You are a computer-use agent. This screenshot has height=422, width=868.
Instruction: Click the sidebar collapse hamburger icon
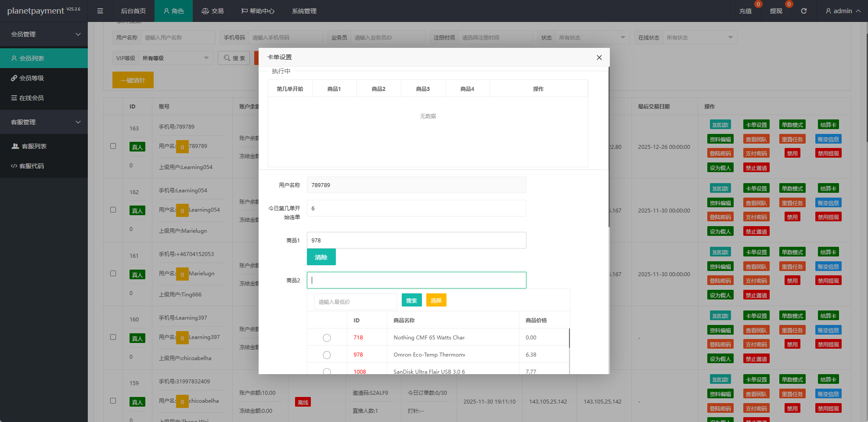[x=100, y=11]
